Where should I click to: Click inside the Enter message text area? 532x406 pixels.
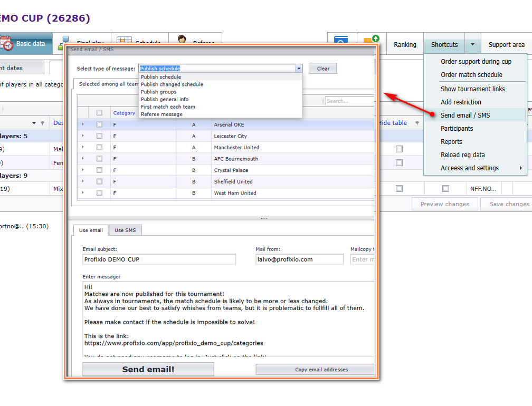point(229,319)
